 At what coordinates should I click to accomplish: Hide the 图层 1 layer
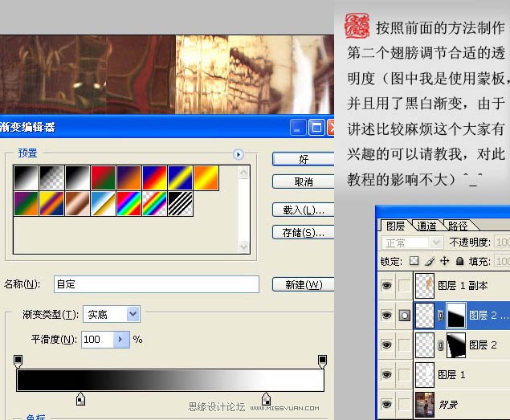pyautogui.click(x=386, y=375)
